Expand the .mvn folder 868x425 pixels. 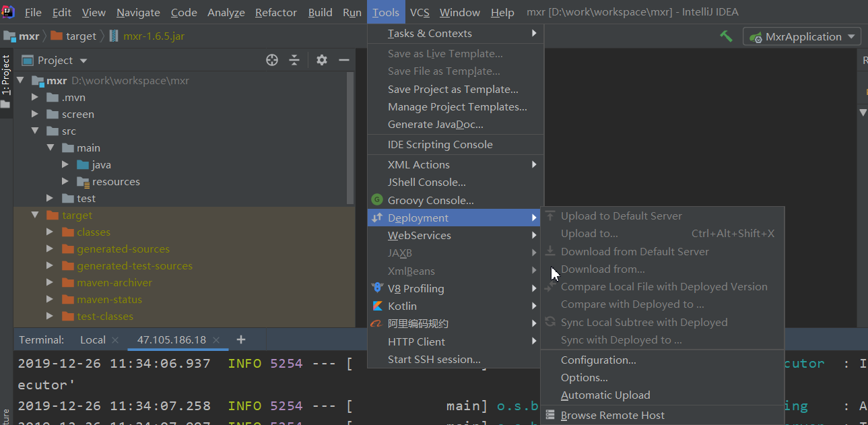point(35,98)
